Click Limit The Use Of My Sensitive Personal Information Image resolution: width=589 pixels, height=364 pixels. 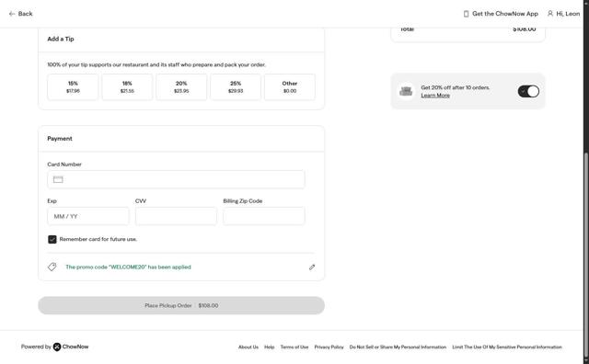507,347
